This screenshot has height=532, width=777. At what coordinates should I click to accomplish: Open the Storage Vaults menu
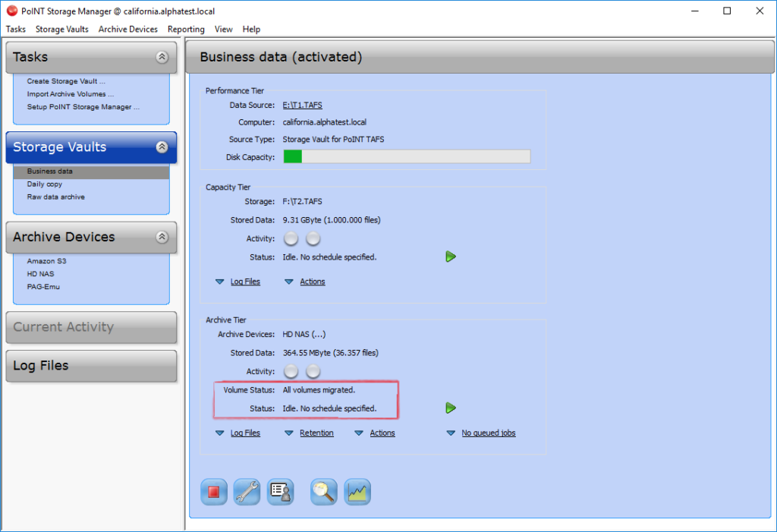pos(62,30)
